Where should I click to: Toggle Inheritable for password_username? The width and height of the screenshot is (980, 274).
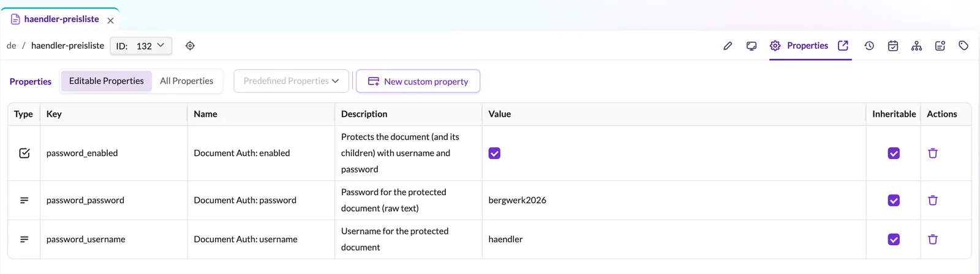pyautogui.click(x=894, y=240)
